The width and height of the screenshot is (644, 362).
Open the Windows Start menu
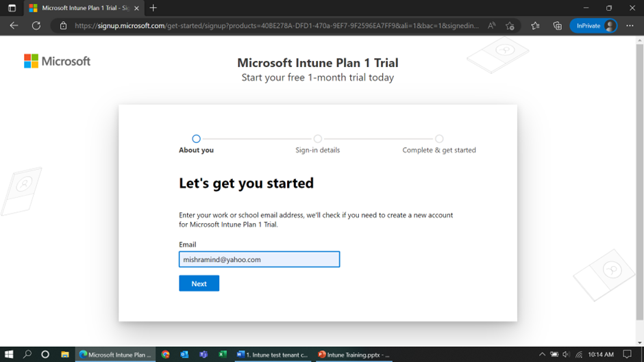(x=9, y=354)
